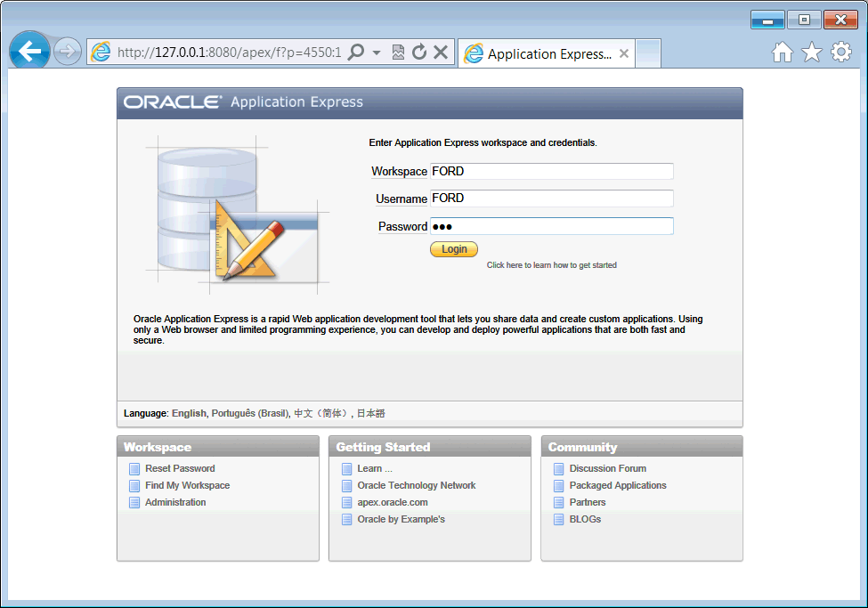The height and width of the screenshot is (608, 868).
Task: Open the Discussion Forum link
Action: click(608, 468)
